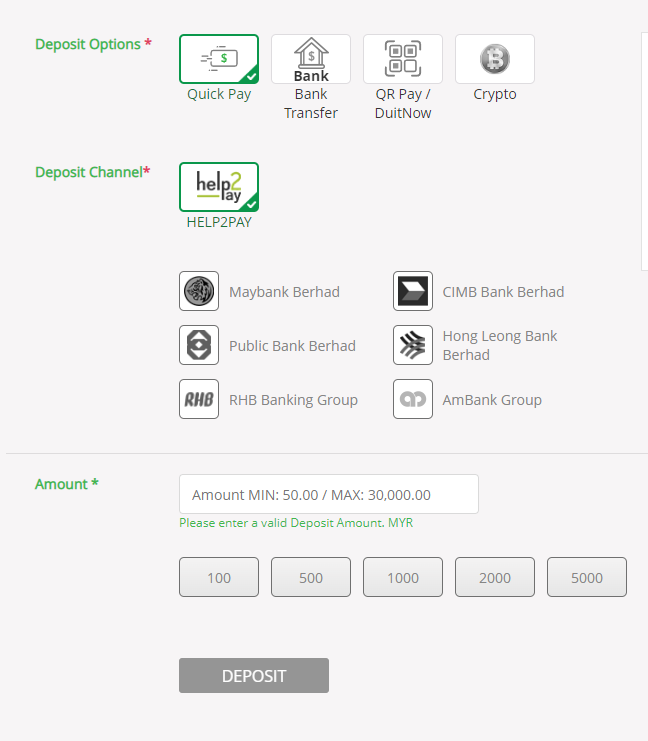Click the QR Pay / DuitNow text label
Image resolution: width=648 pixels, height=741 pixels.
tap(403, 103)
